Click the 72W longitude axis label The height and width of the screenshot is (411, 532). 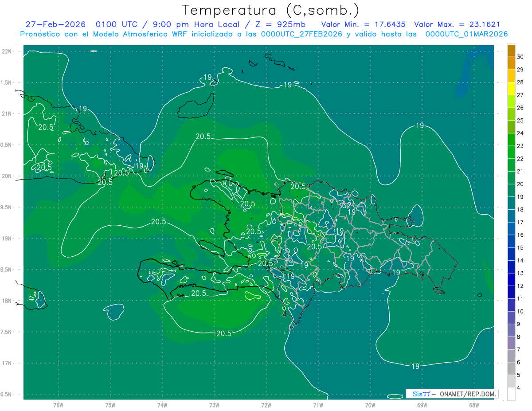pos(266,405)
